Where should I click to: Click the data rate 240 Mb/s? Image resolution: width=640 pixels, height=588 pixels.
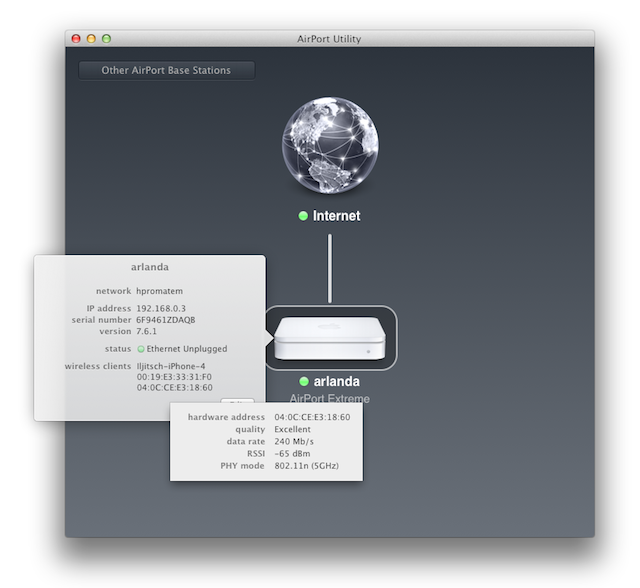[294, 442]
